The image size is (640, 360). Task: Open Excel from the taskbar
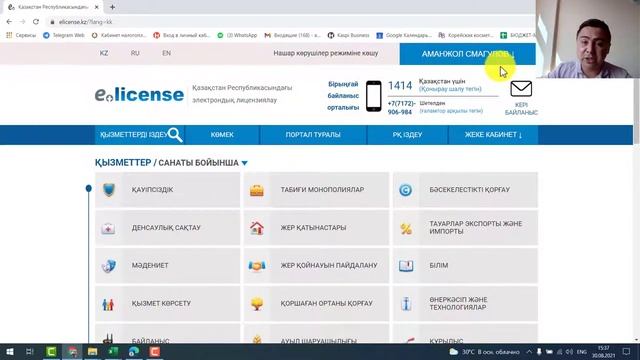(113, 351)
